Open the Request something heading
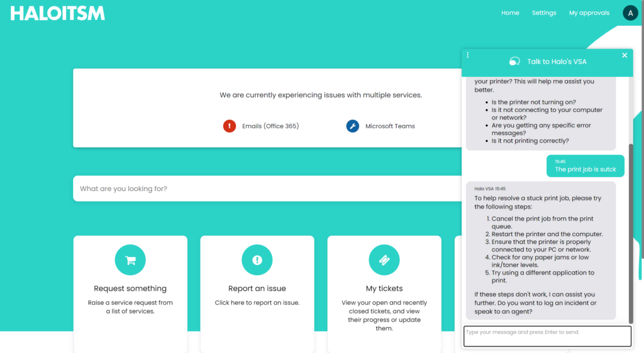Viewport: 644px width, 353px height. pos(130,289)
